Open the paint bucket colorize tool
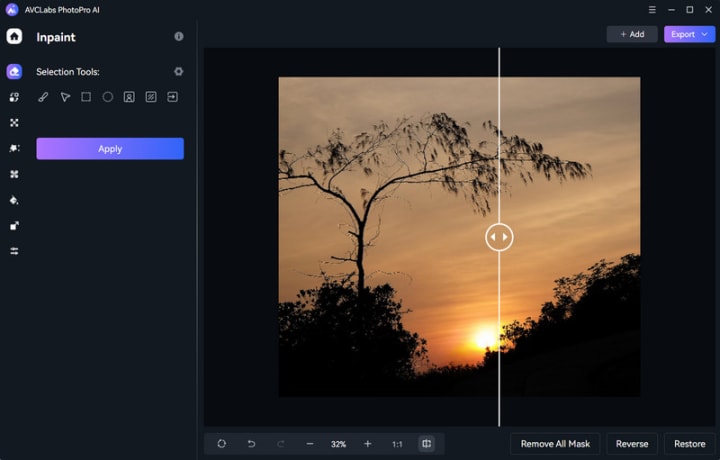This screenshot has width=720, height=460. point(14,200)
